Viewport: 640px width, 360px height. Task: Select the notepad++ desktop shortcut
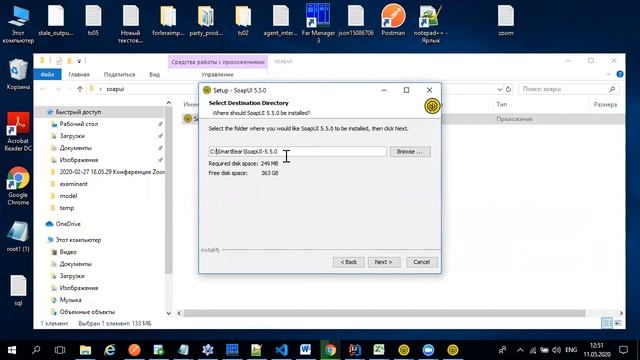(430, 22)
